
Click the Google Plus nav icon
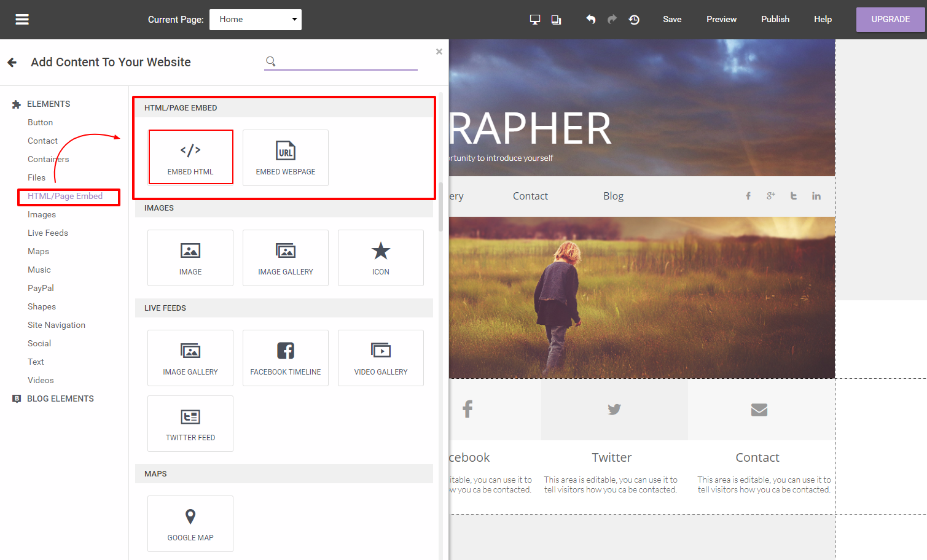770,196
